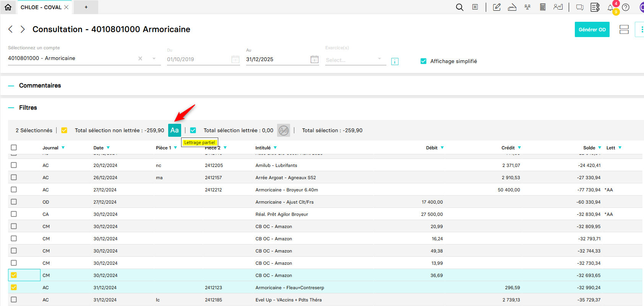Open the chat messages icon
This screenshot has height=306, width=644.
point(580,7)
